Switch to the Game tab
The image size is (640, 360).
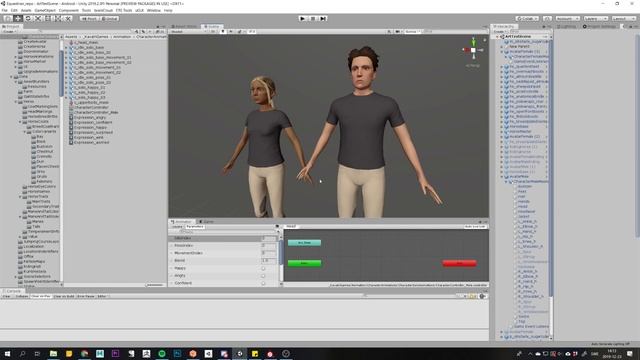(207, 222)
